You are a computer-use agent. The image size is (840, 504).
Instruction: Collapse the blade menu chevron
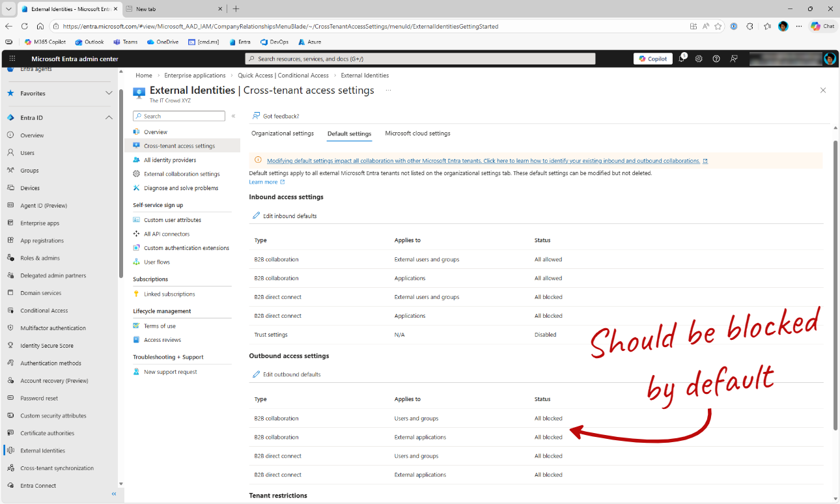pyautogui.click(x=234, y=116)
